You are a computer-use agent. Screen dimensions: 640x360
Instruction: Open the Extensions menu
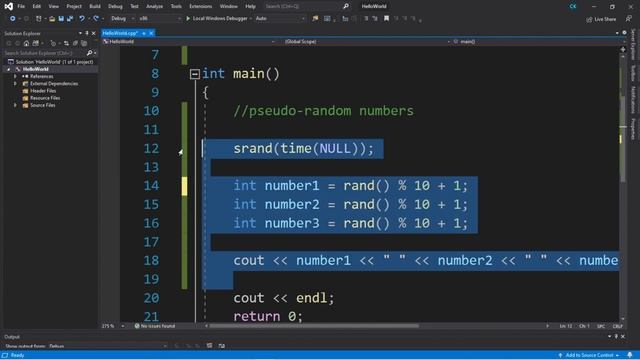200,7
